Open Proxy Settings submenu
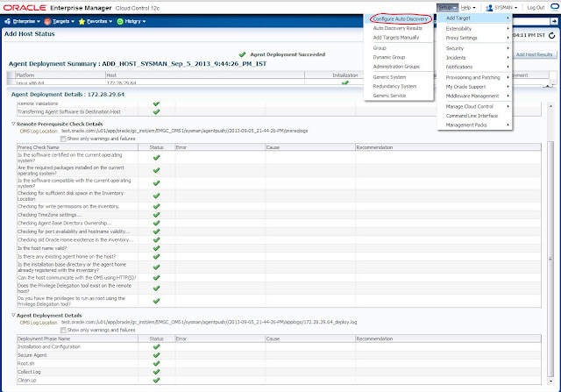The width and height of the screenshot is (561, 392). click(x=475, y=38)
